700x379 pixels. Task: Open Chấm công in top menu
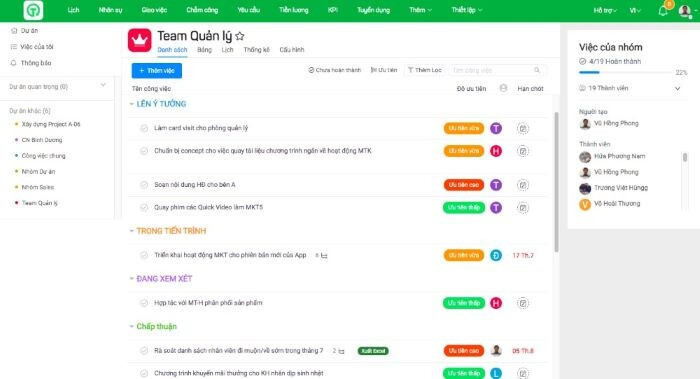click(x=202, y=10)
